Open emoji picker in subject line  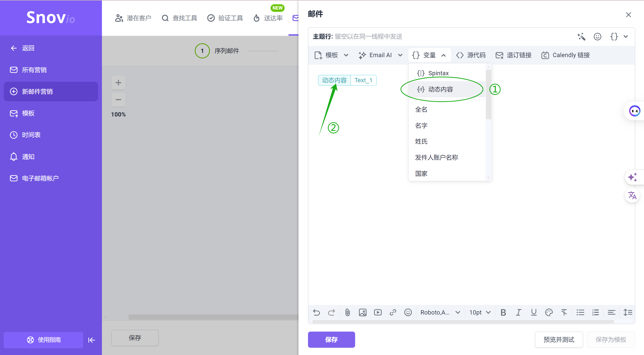tap(597, 37)
